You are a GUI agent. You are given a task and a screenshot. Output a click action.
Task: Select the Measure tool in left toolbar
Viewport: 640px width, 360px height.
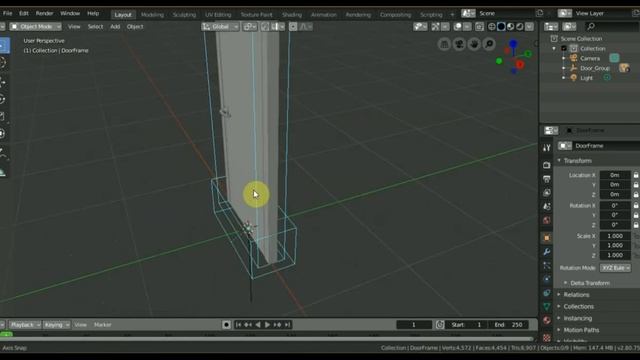2,172
